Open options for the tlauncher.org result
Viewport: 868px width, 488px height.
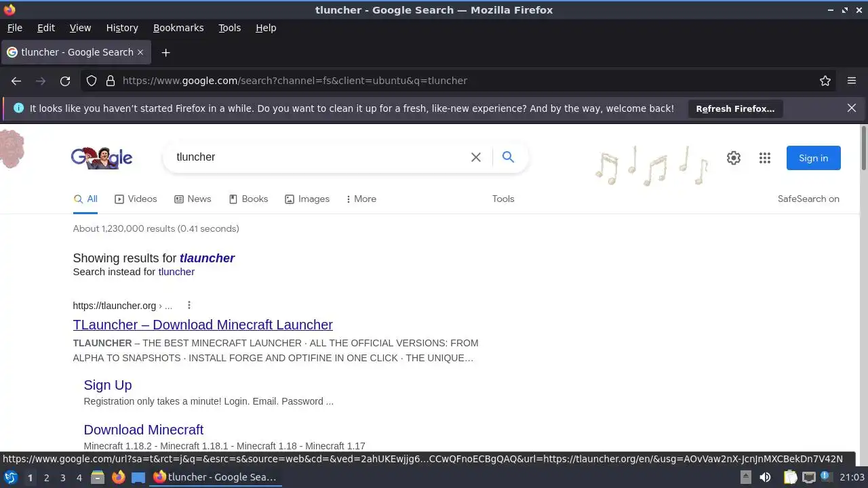pyautogui.click(x=189, y=306)
